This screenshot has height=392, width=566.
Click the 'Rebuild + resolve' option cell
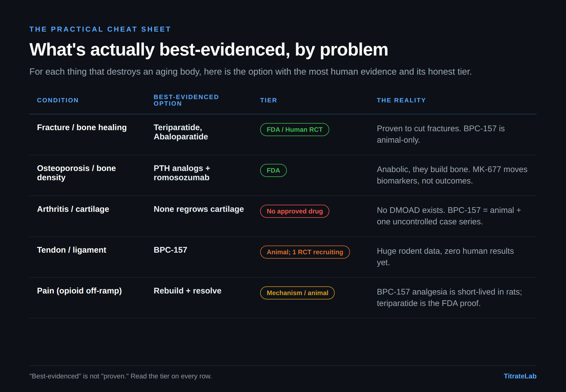[187, 291]
